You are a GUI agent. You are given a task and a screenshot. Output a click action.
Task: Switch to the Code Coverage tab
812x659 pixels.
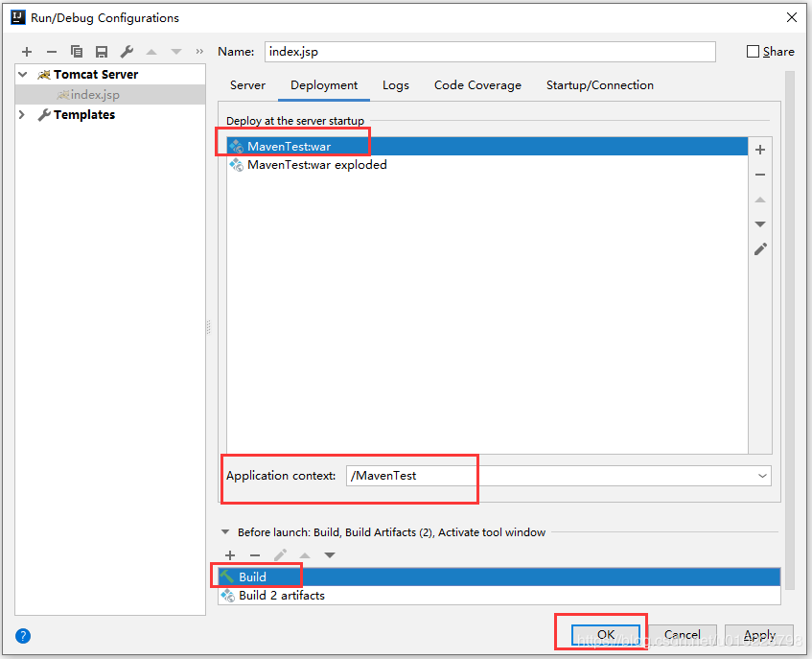click(477, 85)
